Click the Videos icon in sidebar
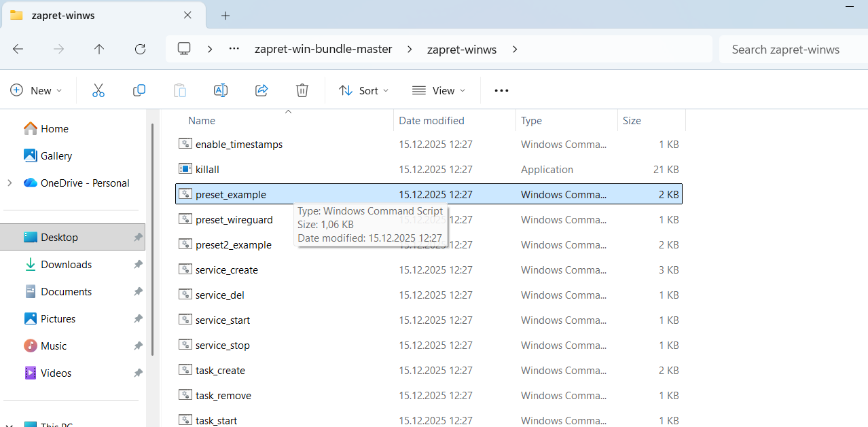 [31, 373]
